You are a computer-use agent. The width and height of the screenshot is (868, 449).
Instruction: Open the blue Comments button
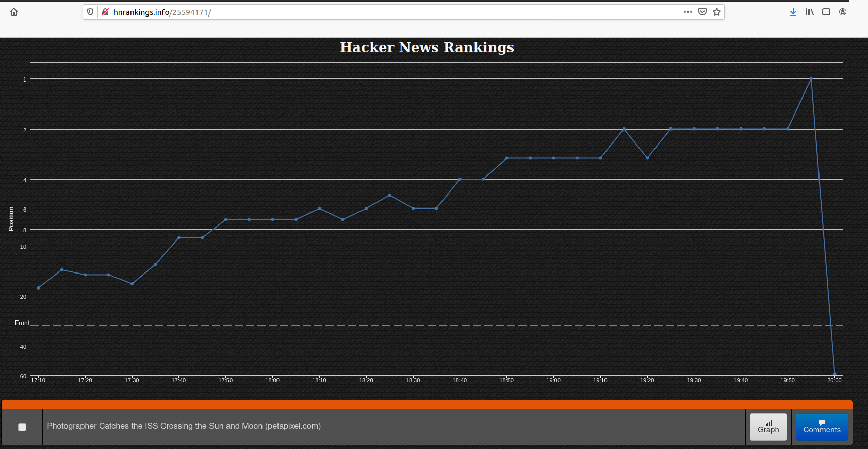pyautogui.click(x=822, y=427)
